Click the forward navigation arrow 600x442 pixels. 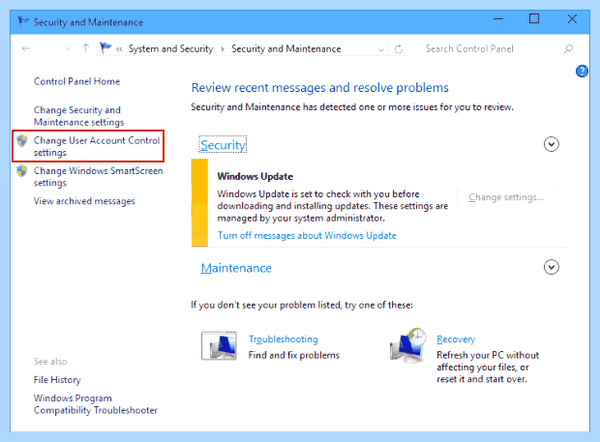click(51, 49)
